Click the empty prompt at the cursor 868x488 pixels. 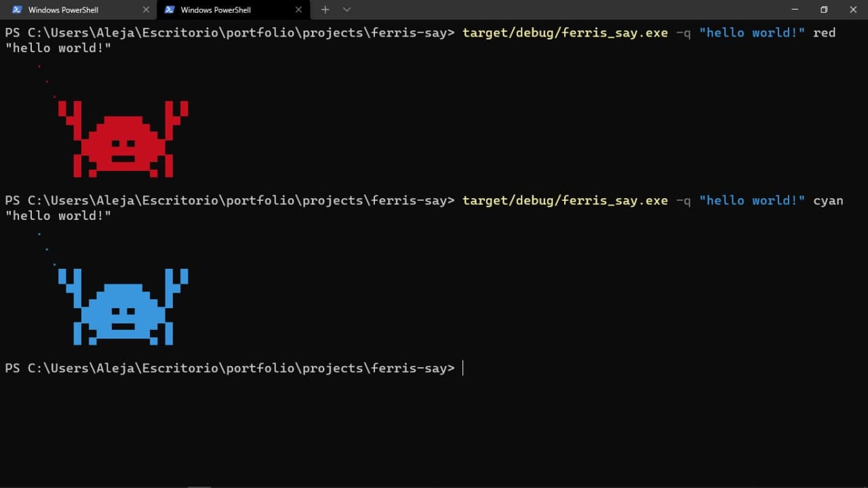(462, 368)
